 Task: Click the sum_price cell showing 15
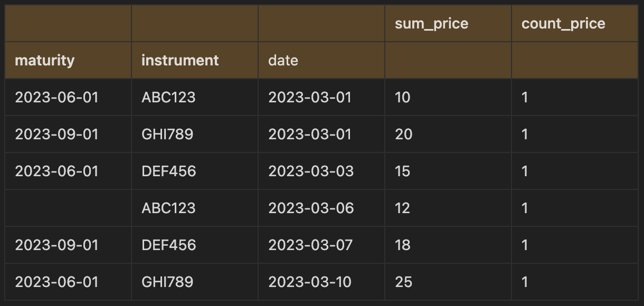448,171
